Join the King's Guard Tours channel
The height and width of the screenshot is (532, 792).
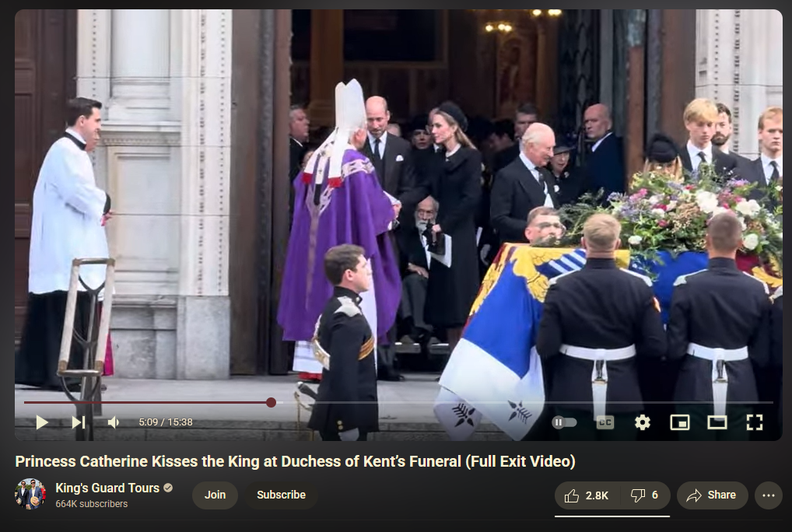pos(215,495)
